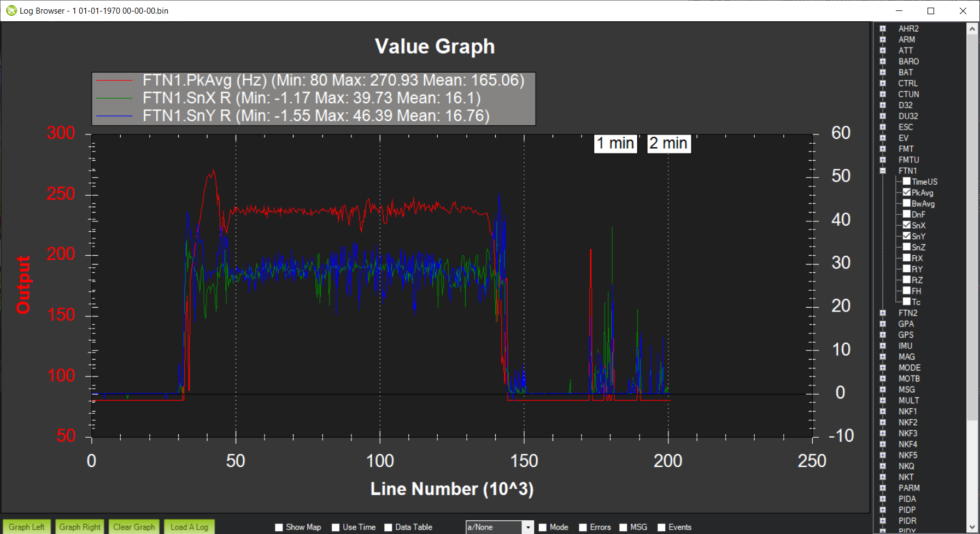Expand the GPS node plus icon

(x=882, y=335)
